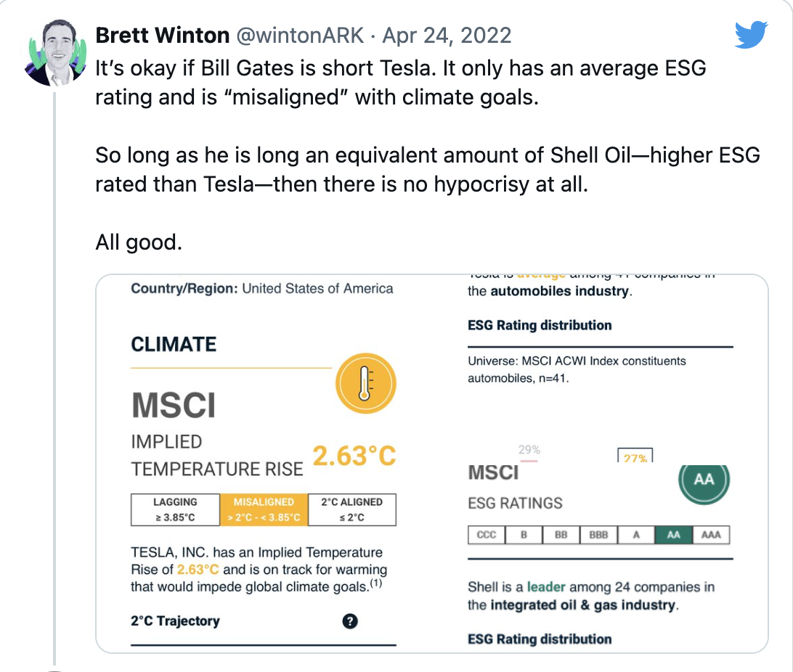Select the 2°C ALIGNED box
The height and width of the screenshot is (672, 793).
pyautogui.click(x=352, y=509)
